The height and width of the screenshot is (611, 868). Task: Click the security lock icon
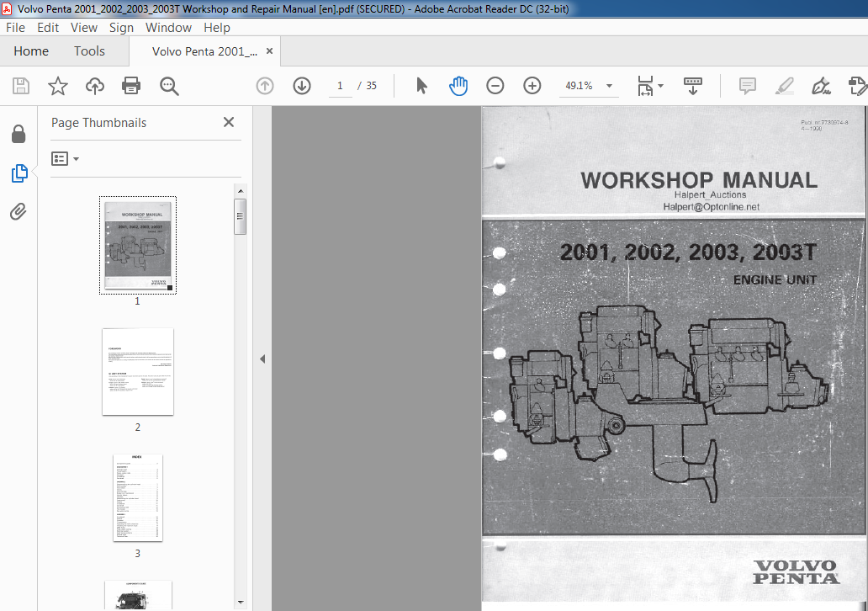click(19, 134)
